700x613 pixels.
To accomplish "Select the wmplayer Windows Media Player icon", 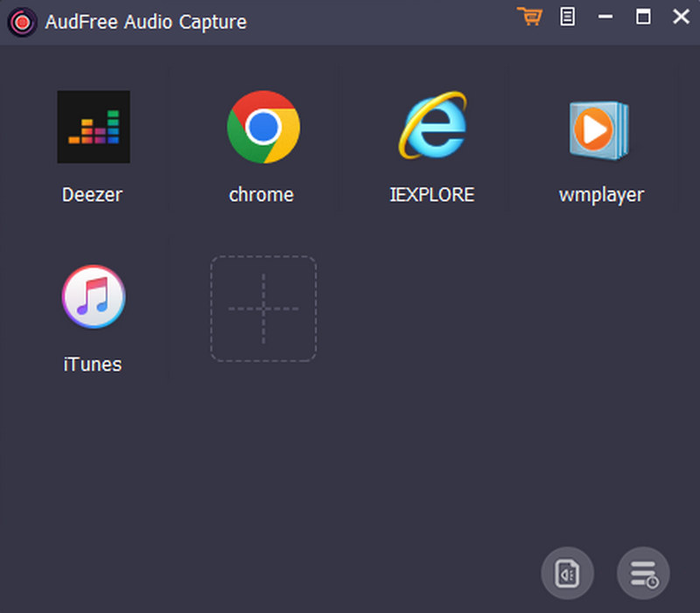I will point(601,127).
